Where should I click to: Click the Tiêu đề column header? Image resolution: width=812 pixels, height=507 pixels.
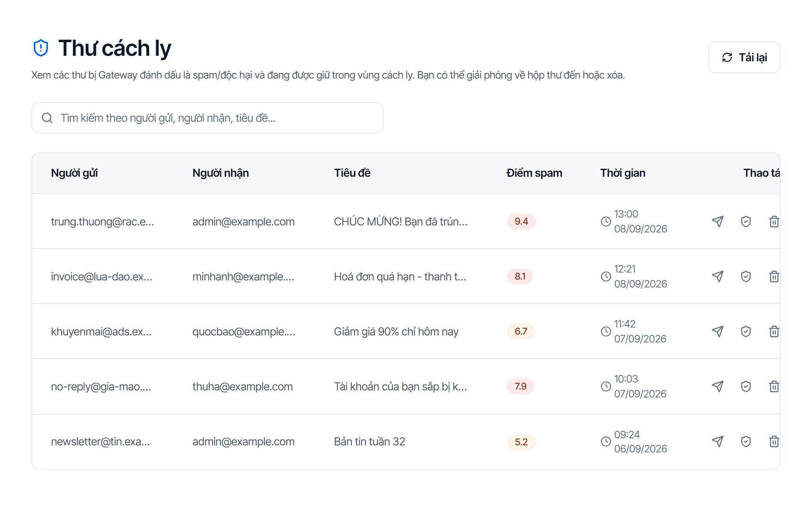[x=352, y=173]
